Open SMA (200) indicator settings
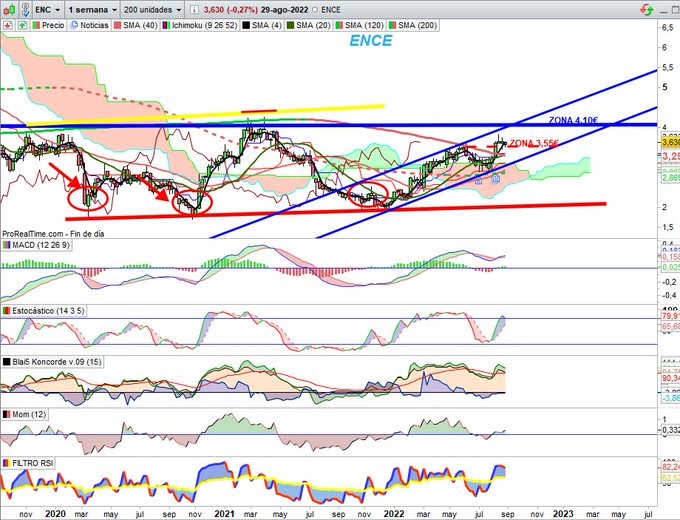 (412, 25)
